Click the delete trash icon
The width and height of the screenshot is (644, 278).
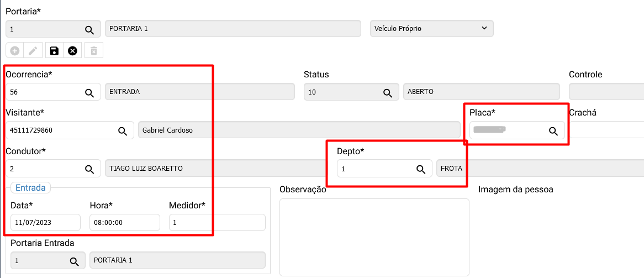[x=94, y=51]
